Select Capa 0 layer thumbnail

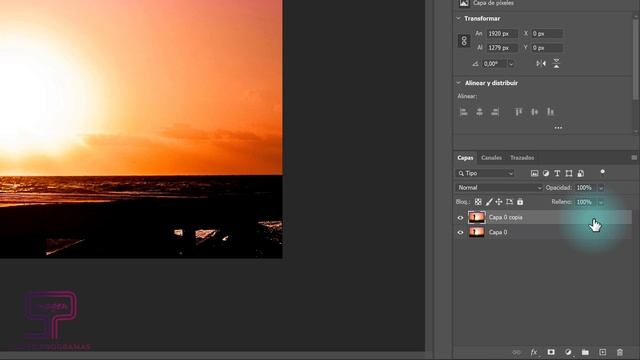[476, 232]
